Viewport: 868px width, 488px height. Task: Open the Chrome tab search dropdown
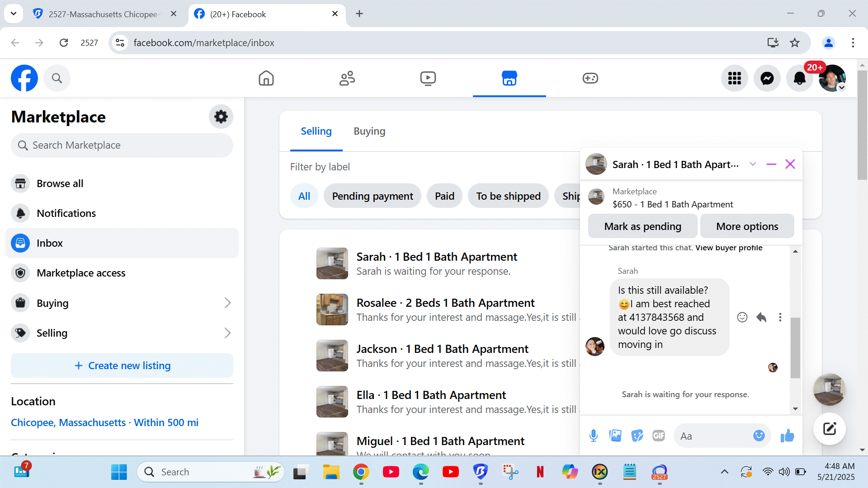coord(14,14)
